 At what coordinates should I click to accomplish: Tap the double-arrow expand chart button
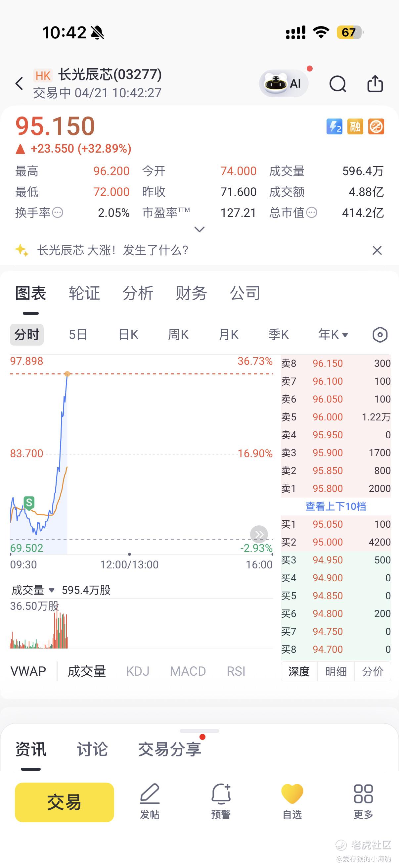(x=259, y=534)
